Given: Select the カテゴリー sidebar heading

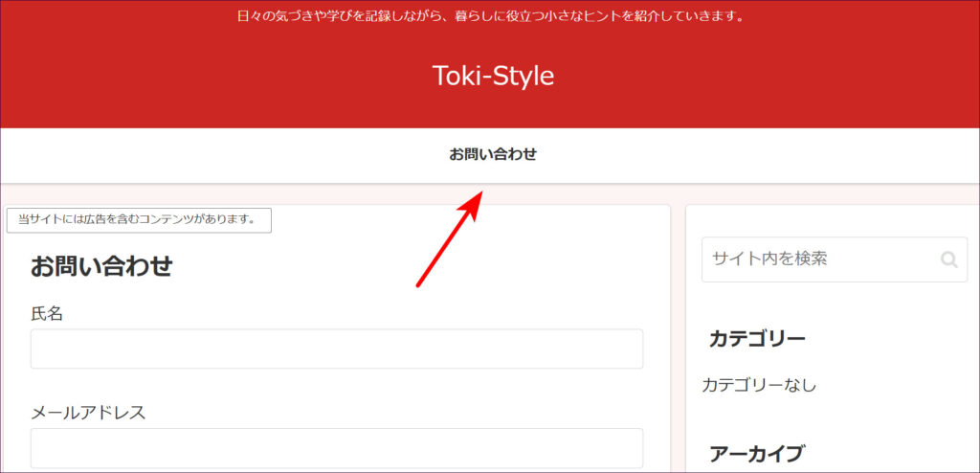Looking at the screenshot, I should pyautogui.click(x=757, y=339).
